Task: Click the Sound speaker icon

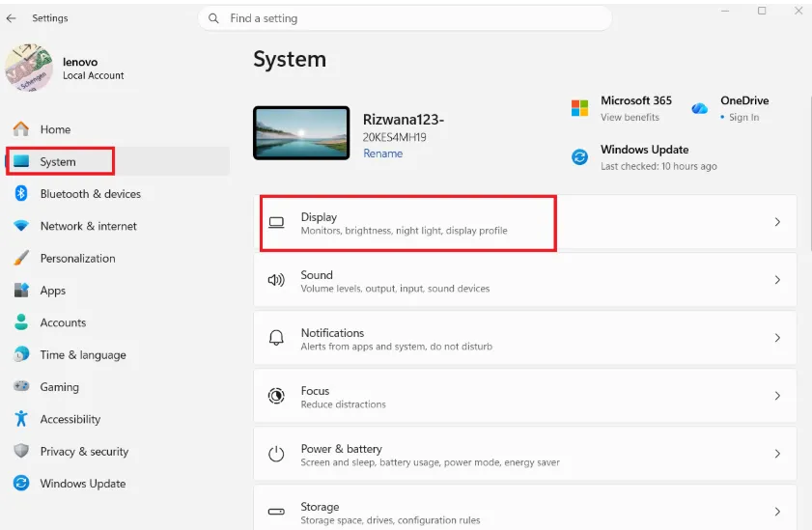Action: (276, 280)
